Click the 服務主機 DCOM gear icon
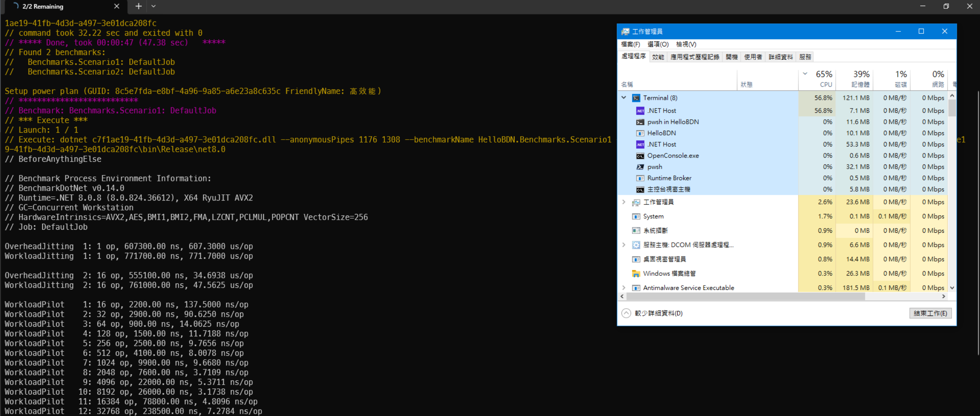Screen dimensions: 980x416 (x=636, y=245)
